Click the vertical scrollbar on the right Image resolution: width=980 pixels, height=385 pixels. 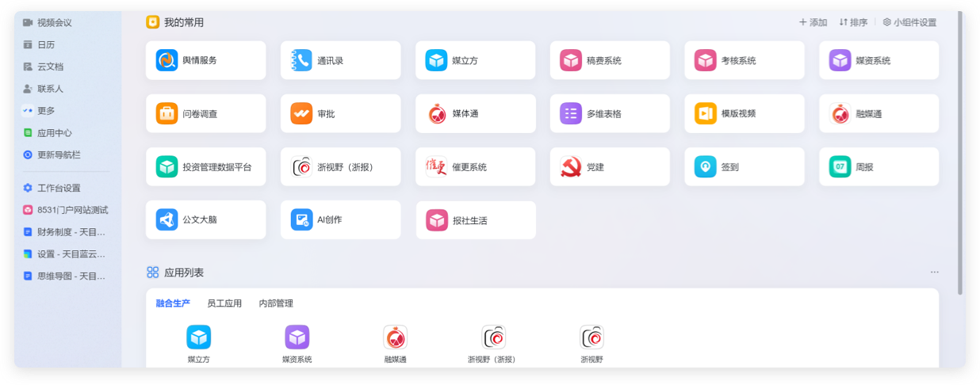(960, 158)
